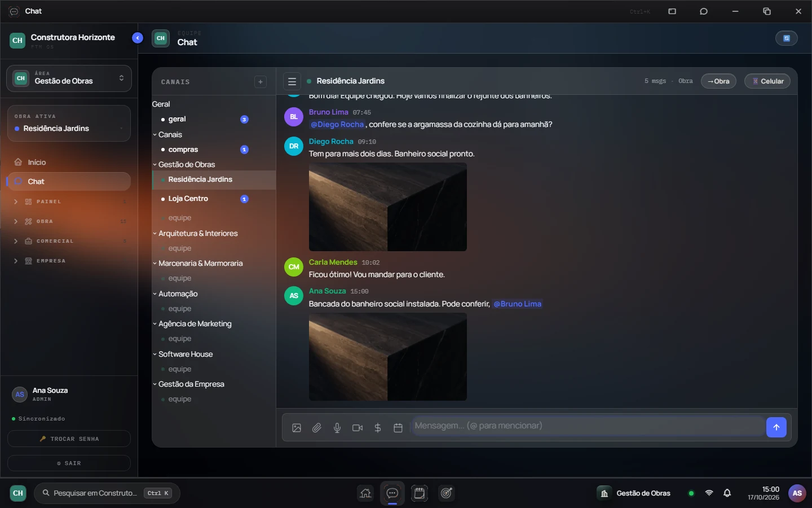
Task: Open the compras channel
Action: point(214,150)
